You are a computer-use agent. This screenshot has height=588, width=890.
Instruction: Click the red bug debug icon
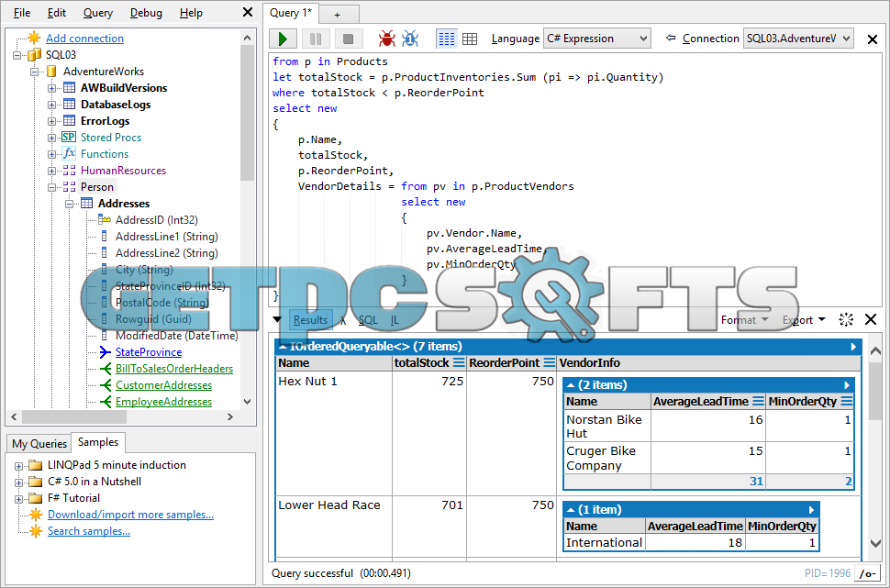coord(387,39)
